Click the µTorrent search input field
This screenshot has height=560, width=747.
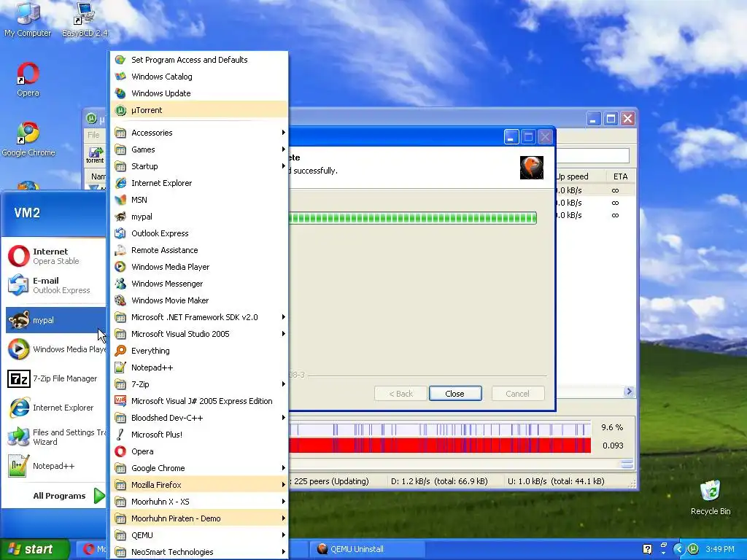point(592,155)
